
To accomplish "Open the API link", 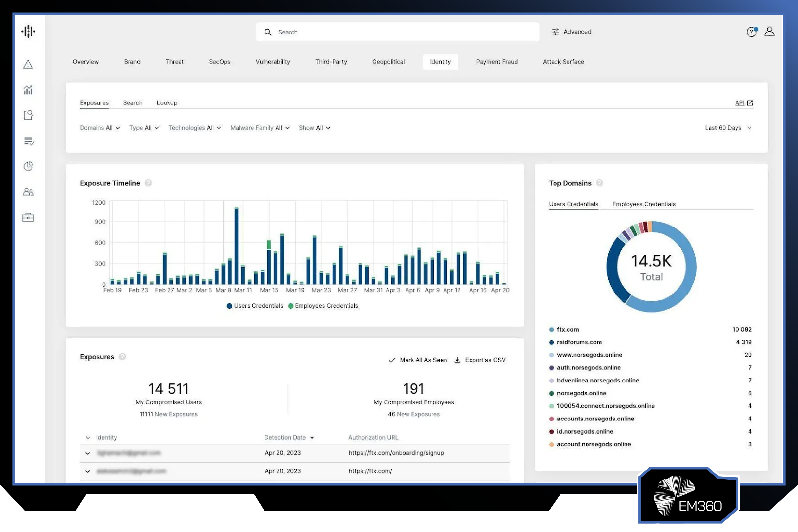I will (x=740, y=103).
